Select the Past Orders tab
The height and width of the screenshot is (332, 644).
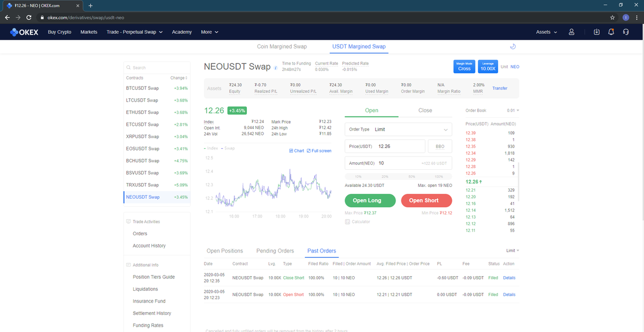click(321, 251)
